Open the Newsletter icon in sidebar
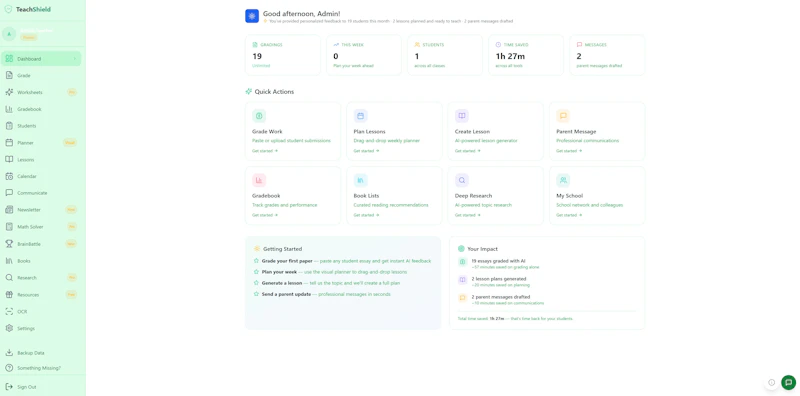 point(9,210)
